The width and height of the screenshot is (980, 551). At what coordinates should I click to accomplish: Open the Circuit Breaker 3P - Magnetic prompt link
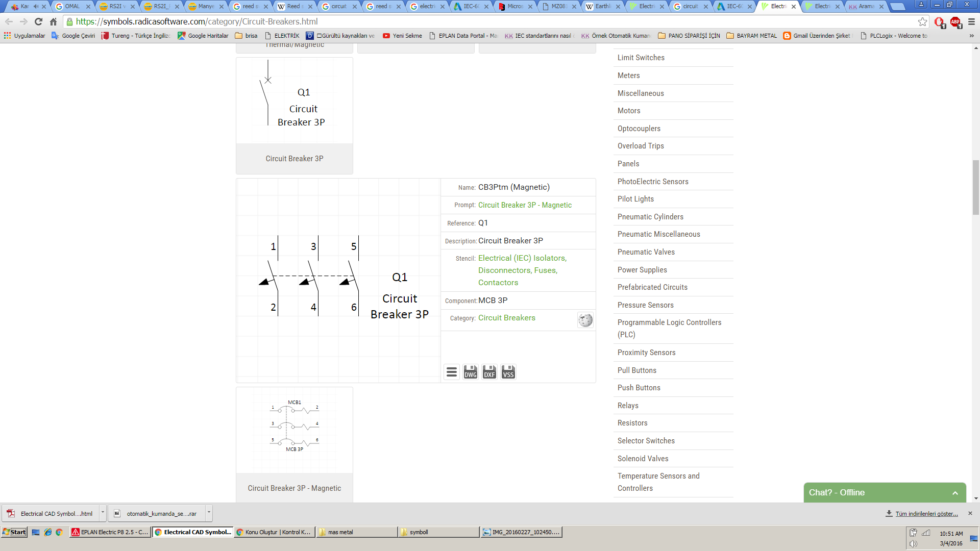coord(525,205)
